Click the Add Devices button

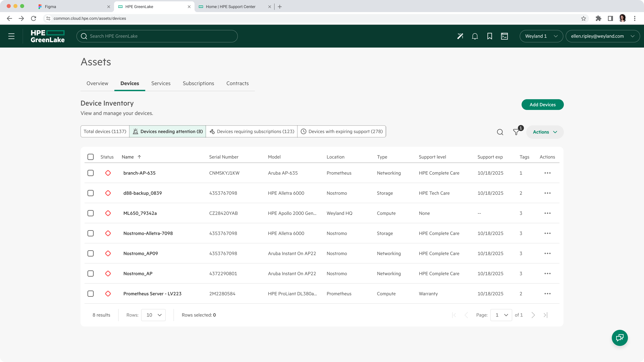point(542,104)
